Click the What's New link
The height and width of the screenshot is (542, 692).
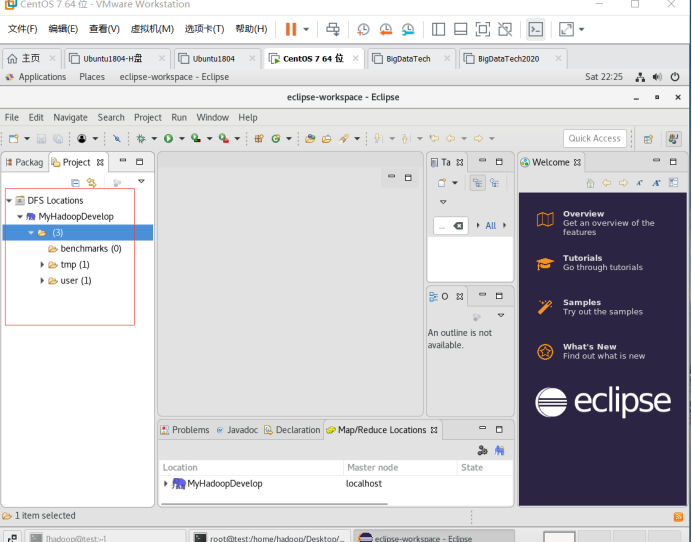coord(590,346)
